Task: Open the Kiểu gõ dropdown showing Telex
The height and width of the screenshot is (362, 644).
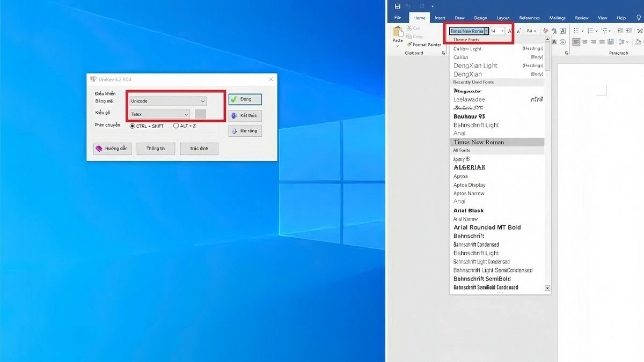Action: point(159,114)
